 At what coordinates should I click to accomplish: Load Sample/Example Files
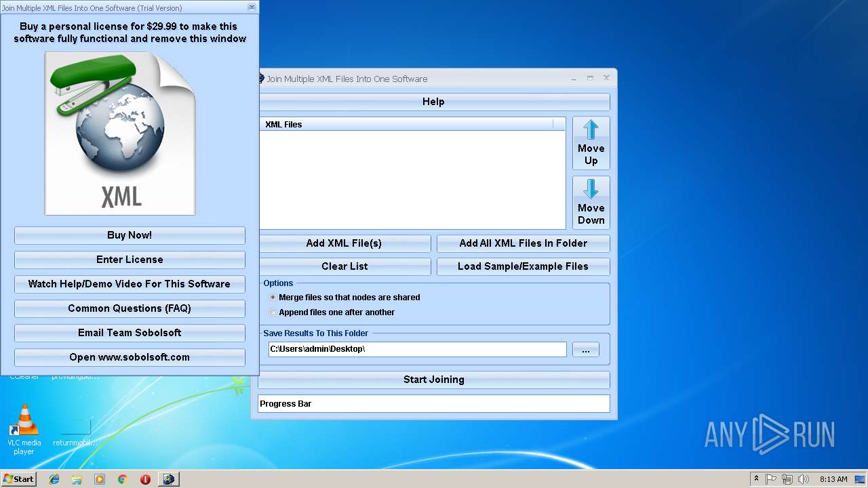(x=524, y=266)
